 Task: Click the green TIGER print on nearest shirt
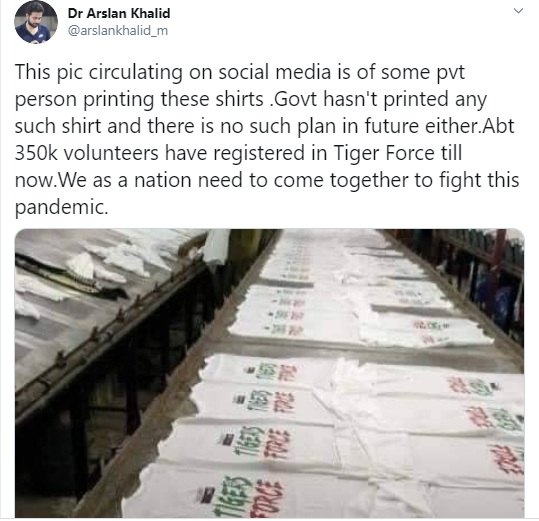(x=235, y=497)
